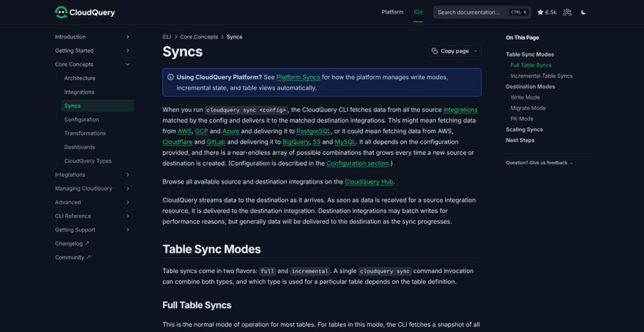Viewport: 644px width, 332px height.
Task: Open the CloudQuery logo home link
Action: tap(85, 13)
